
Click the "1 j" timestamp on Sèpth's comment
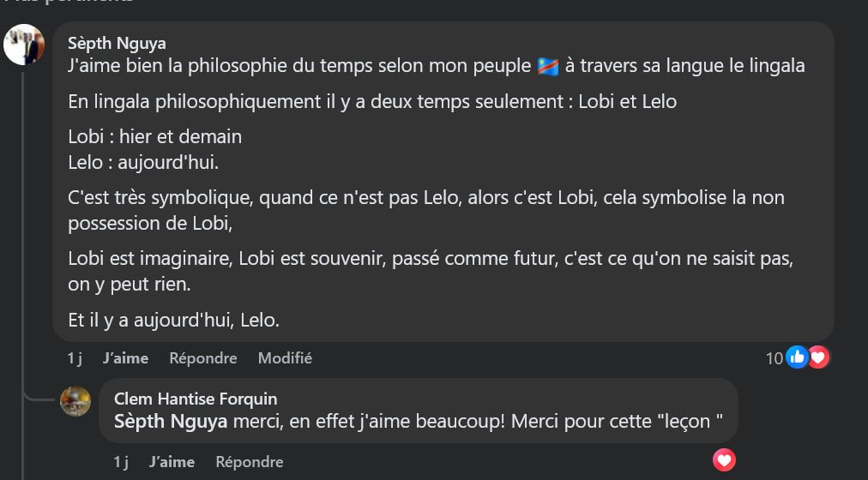(x=75, y=358)
